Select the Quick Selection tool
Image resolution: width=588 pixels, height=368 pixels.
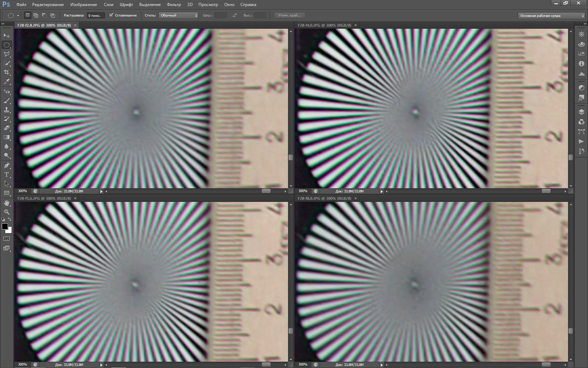pos(7,63)
